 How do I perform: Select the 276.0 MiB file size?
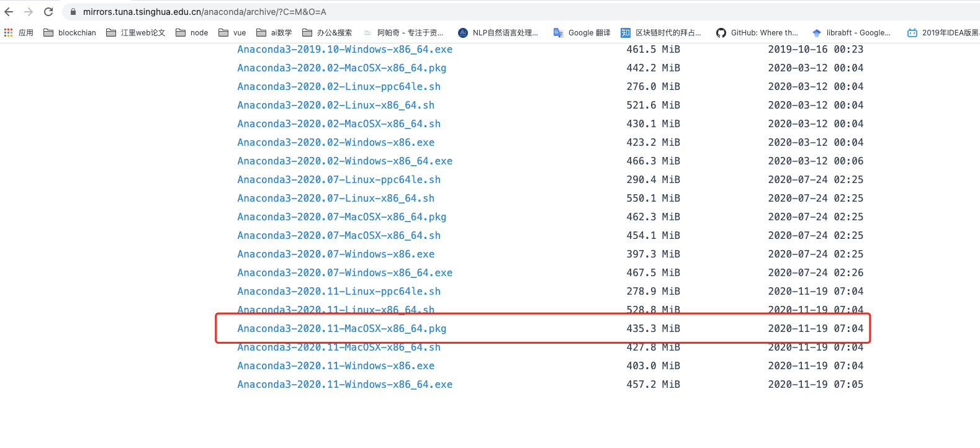click(654, 87)
